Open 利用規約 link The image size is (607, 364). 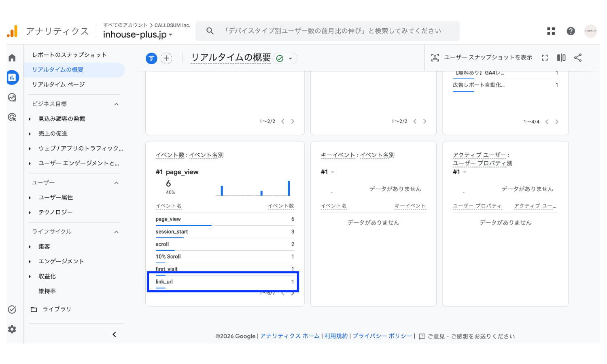click(336, 336)
